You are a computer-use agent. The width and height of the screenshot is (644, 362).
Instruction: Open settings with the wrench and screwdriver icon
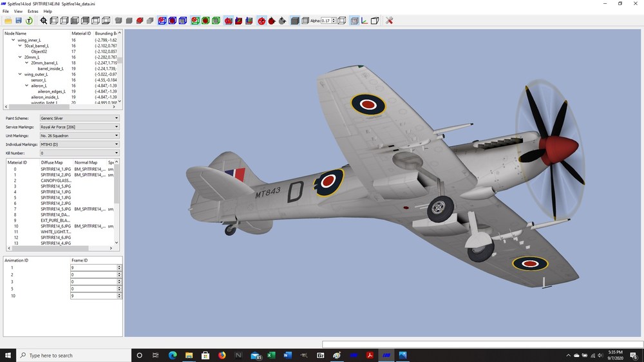coord(390,21)
